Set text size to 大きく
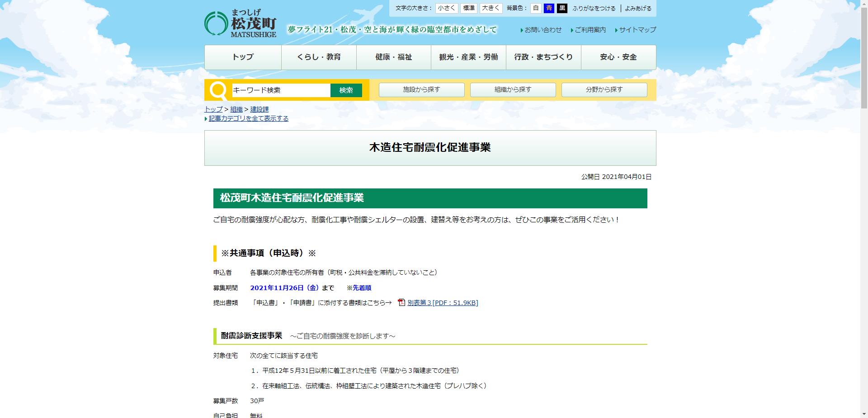The height and width of the screenshot is (418, 868). (x=491, y=8)
